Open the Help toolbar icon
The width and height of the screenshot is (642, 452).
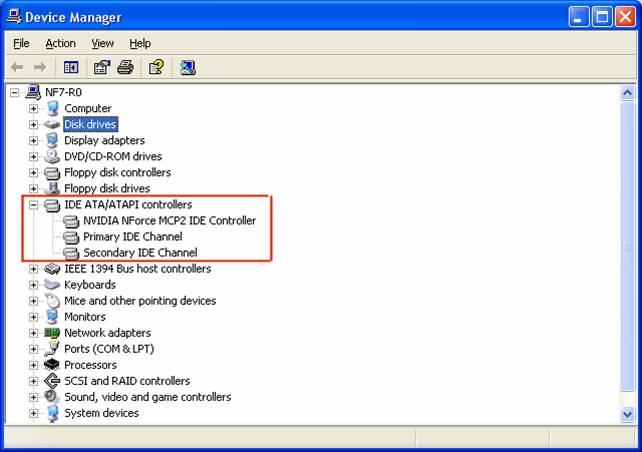tap(156, 67)
